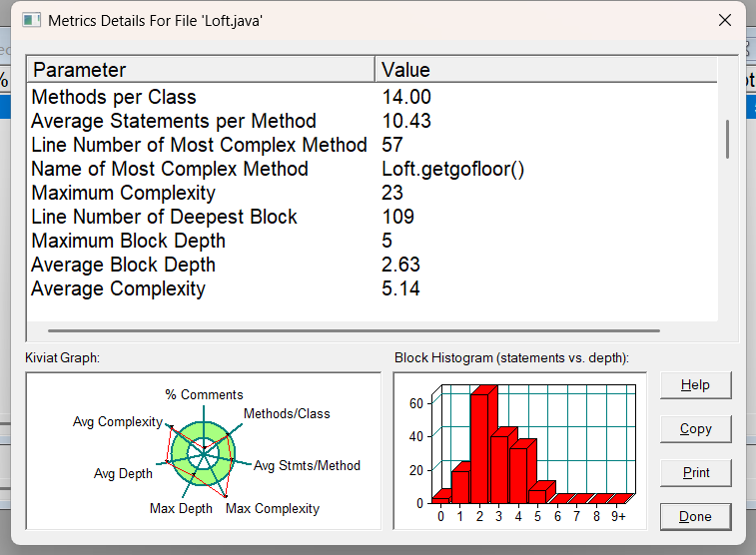
Task: Click the 'Avg Stmts/Method' Kiviat label
Action: (x=308, y=465)
